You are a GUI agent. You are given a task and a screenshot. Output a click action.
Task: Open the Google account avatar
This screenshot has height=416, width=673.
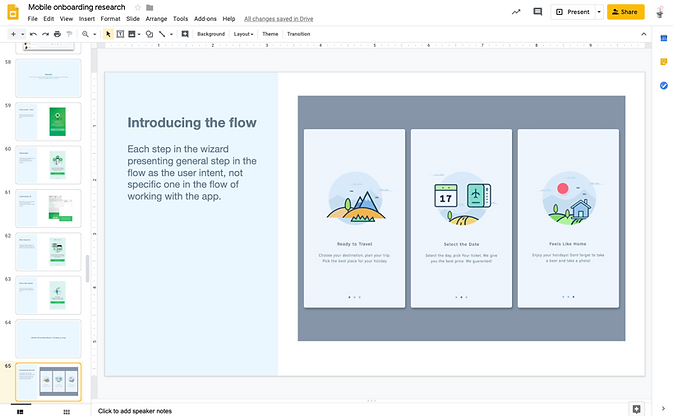pos(660,12)
